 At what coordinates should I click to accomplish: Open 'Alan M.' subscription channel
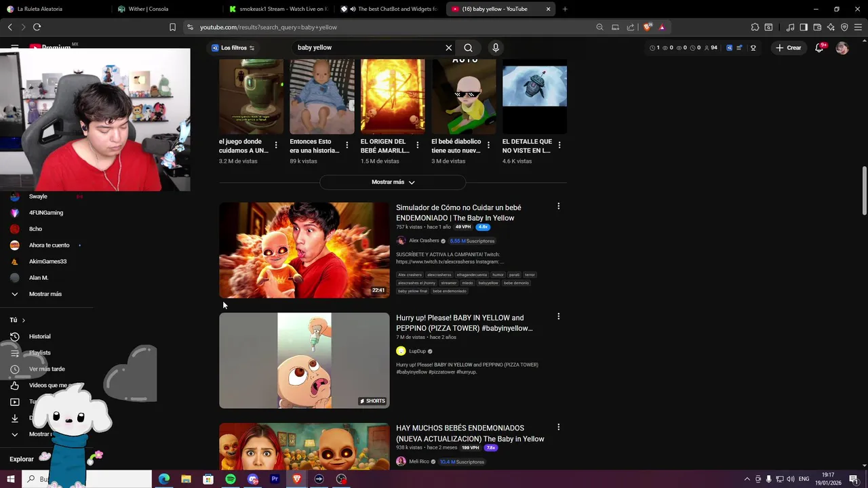(39, 278)
